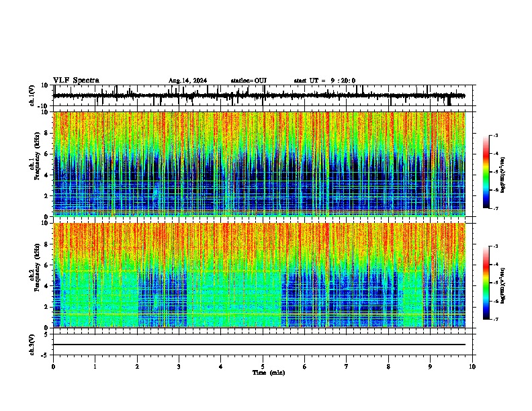Image resolution: width=532 pixels, height=411 pixels.
Task: Click the ch.1 'Frequency (kHz)' axis title
Action: 37,156
